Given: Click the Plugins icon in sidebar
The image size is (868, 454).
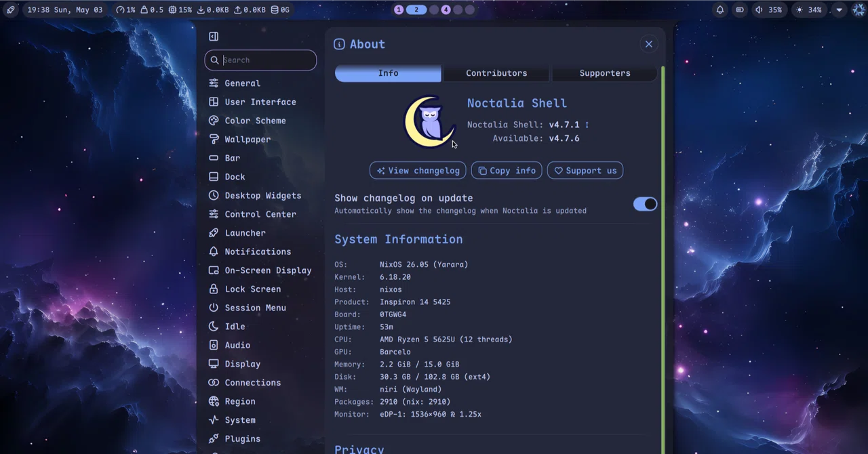Looking at the screenshot, I should point(214,438).
